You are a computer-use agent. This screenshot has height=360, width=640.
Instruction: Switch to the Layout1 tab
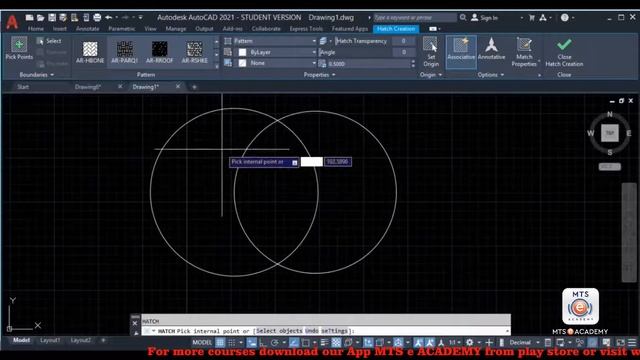[50, 340]
